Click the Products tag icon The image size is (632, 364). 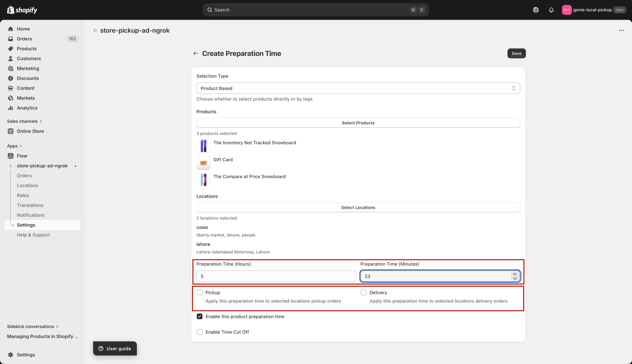click(x=11, y=48)
